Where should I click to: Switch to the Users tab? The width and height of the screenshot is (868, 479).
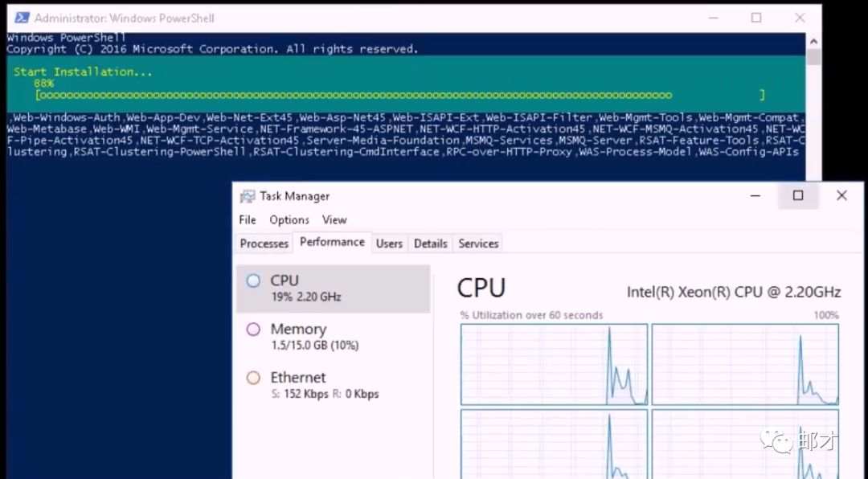389,244
